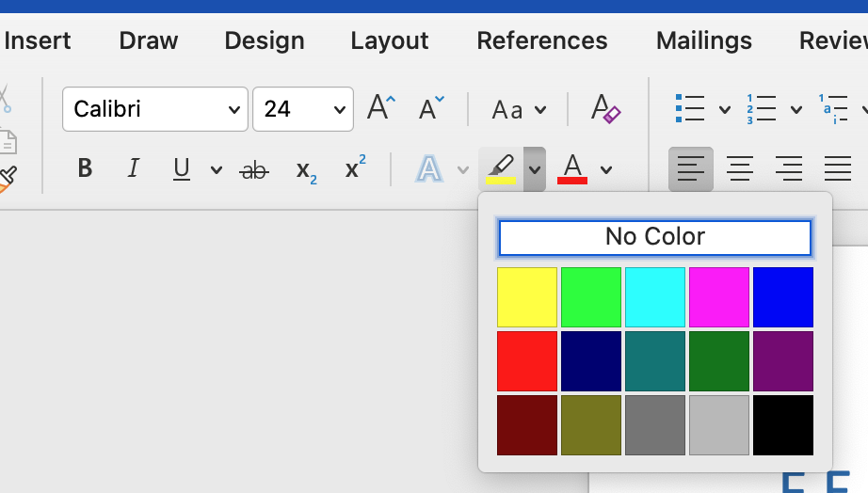Viewport: 868px width, 493px height.
Task: Apply Superscript formatting
Action: tap(355, 168)
